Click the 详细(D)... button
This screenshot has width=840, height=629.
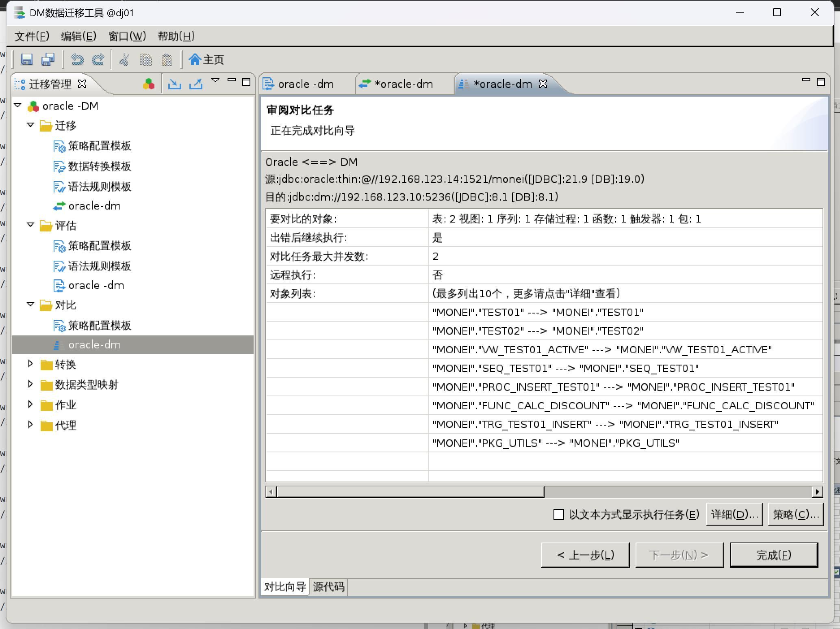point(734,514)
